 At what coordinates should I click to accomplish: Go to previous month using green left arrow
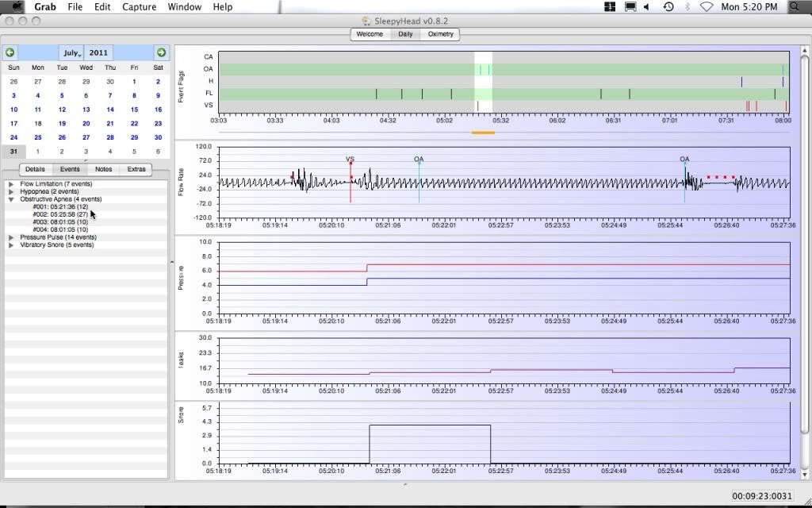[10, 52]
